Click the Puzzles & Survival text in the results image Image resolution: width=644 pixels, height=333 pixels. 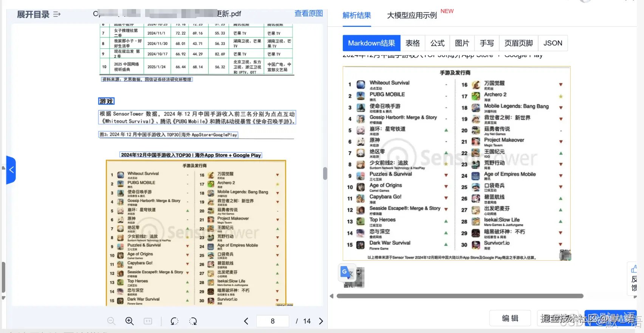(x=390, y=174)
